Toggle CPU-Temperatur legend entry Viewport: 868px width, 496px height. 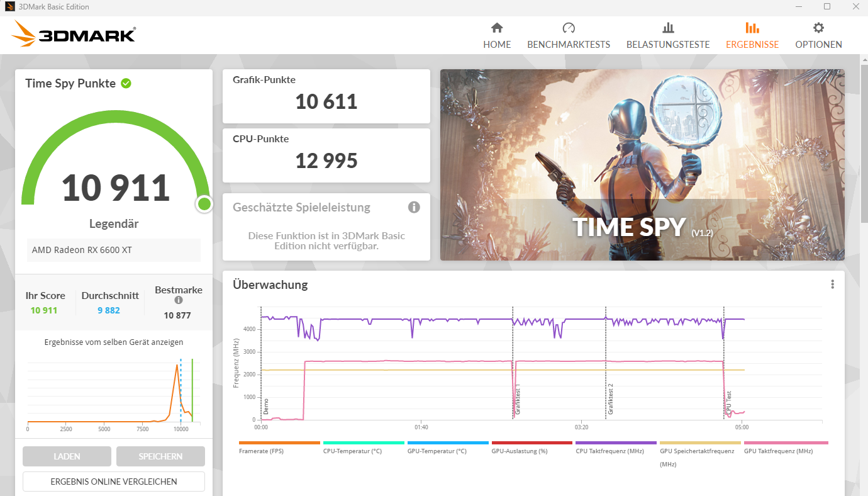point(364,448)
